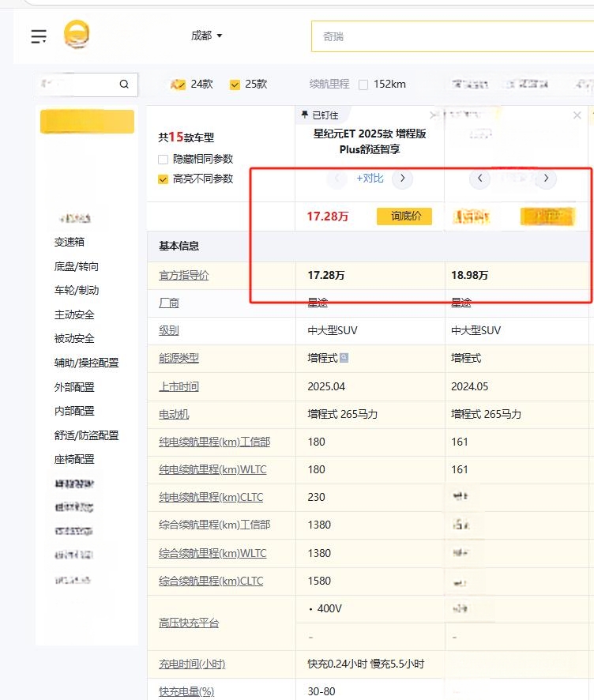Open 厂商 parameter link

pos(169,303)
